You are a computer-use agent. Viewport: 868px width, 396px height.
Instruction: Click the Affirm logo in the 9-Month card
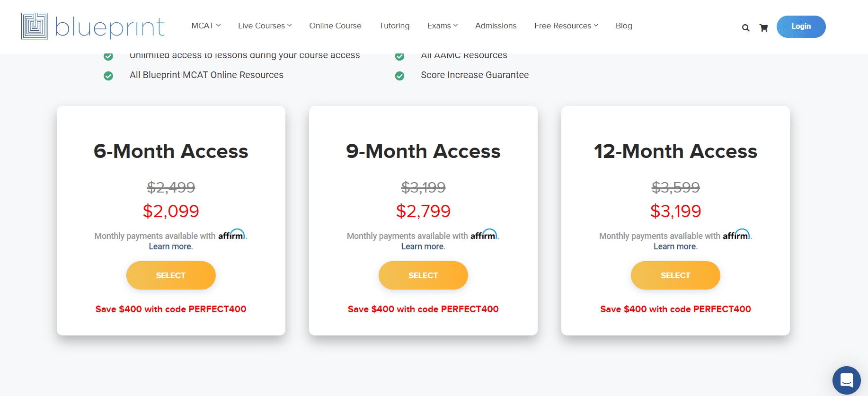484,235
